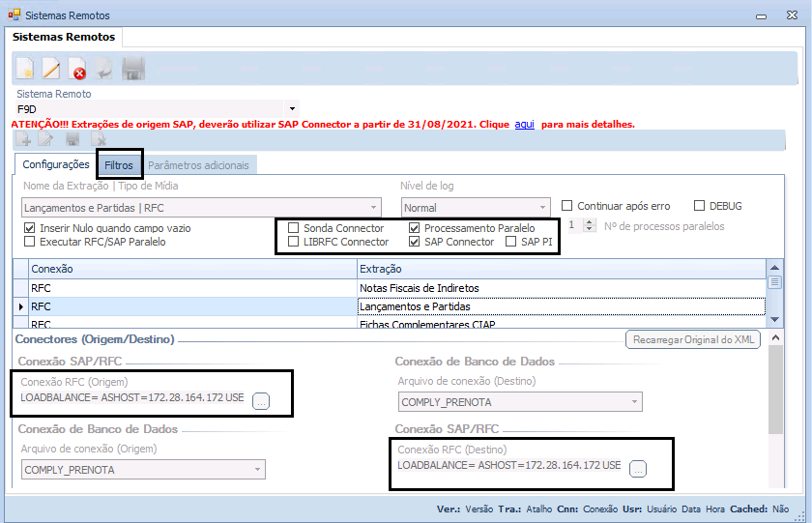Uncheck the SAP Connector checkbox
This screenshot has width=812, height=523.
click(x=415, y=242)
